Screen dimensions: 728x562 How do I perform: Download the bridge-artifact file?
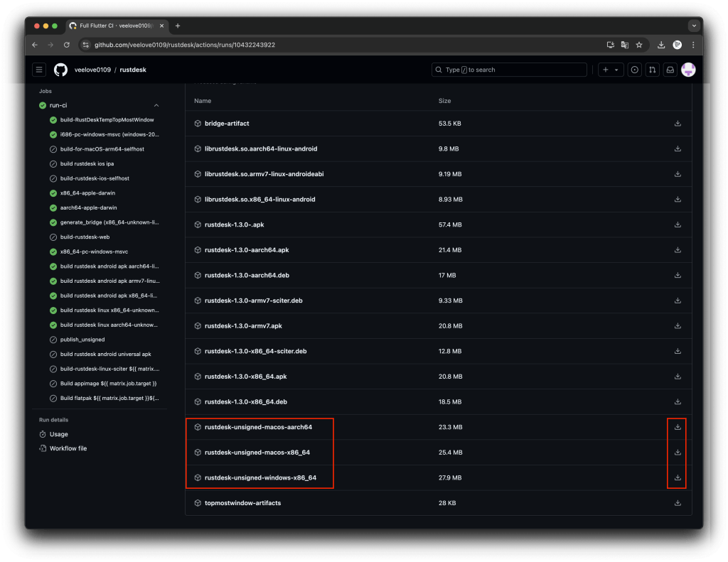[678, 124]
